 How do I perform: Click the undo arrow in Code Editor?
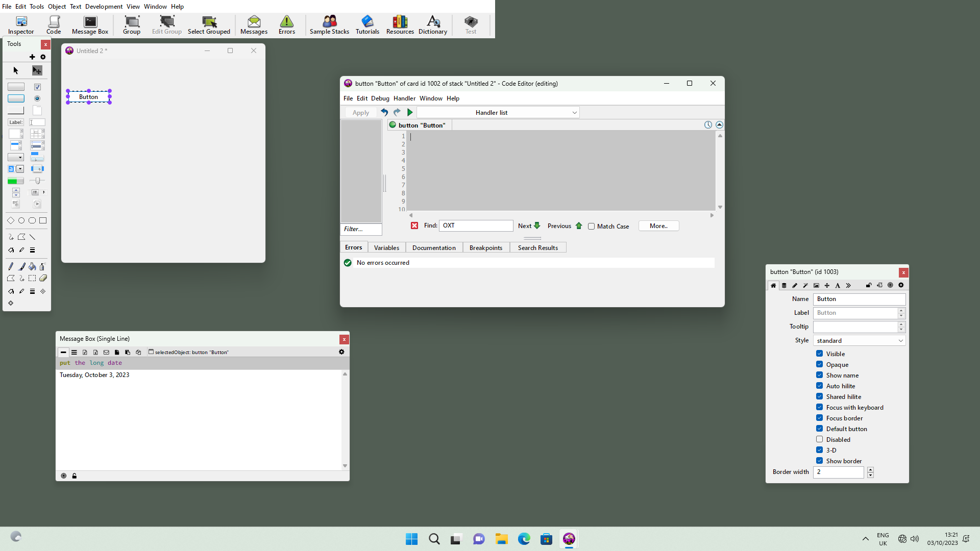click(384, 112)
